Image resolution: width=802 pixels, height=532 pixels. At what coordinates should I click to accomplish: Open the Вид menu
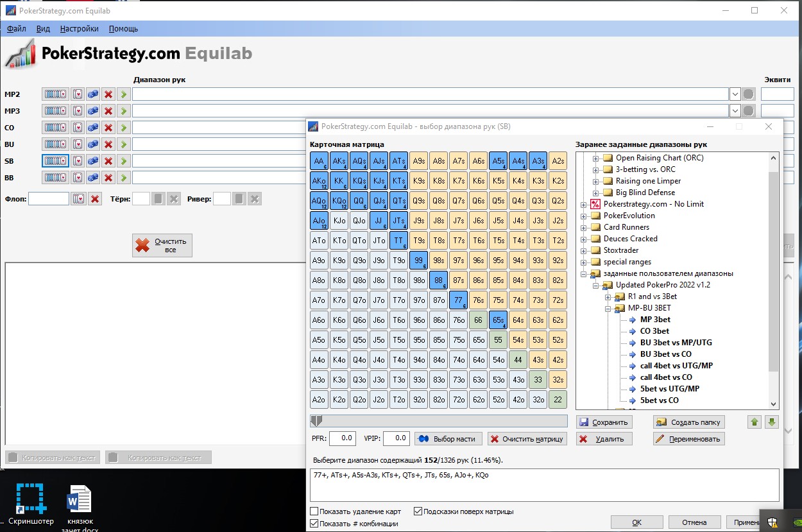point(43,28)
